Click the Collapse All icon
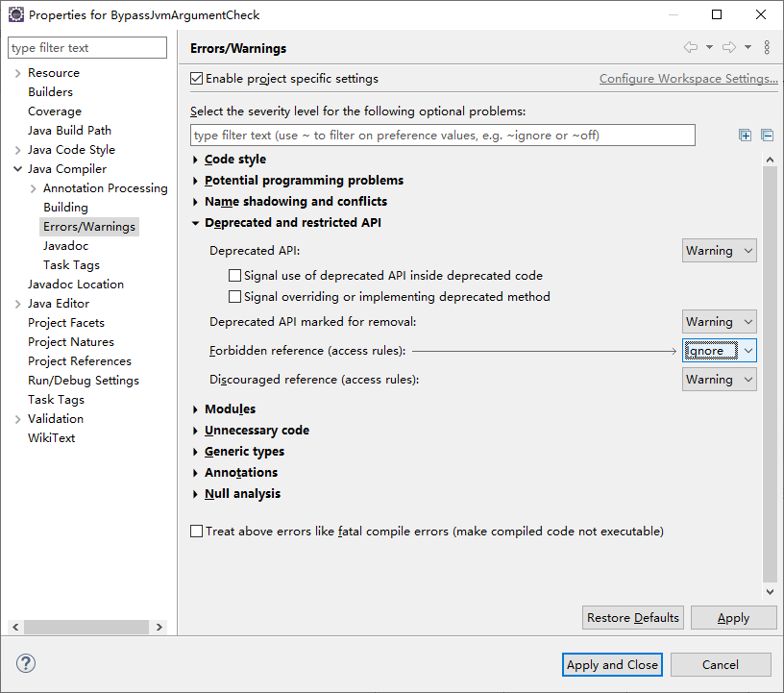 click(767, 136)
